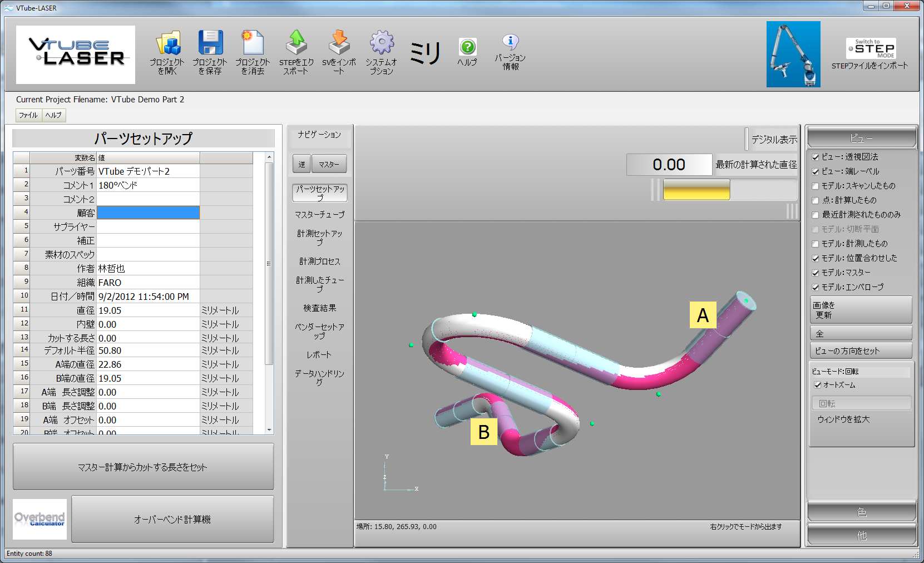Image resolution: width=924 pixels, height=563 pixels.
Task: Click the SVをインポート (import SV) icon
Action: tap(339, 43)
